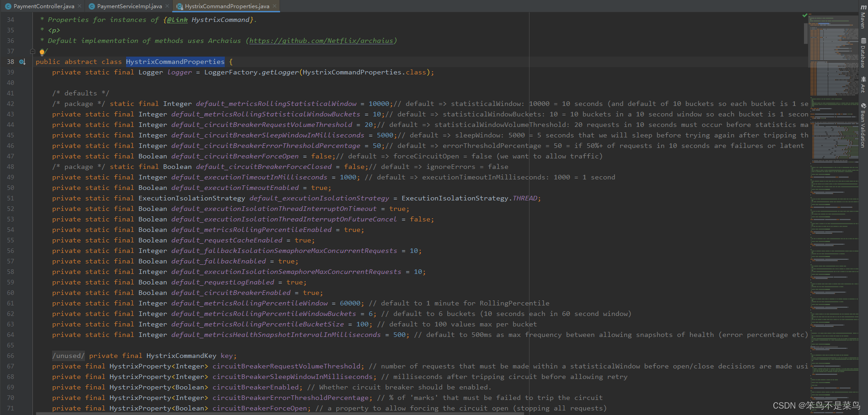Image resolution: width=868 pixels, height=415 pixels.
Task: Click default_fallbackIsolationSemaphoreMaxConcurrentRequests field
Action: coord(284,251)
